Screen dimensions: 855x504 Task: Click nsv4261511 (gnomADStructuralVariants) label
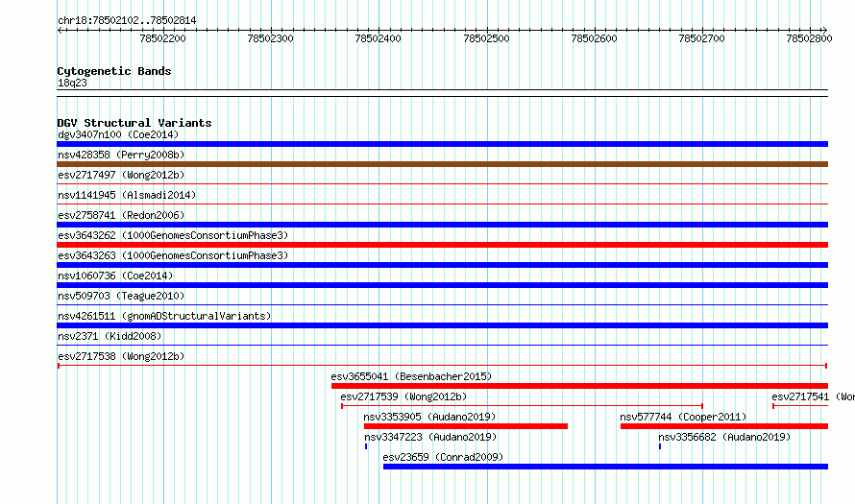164,316
